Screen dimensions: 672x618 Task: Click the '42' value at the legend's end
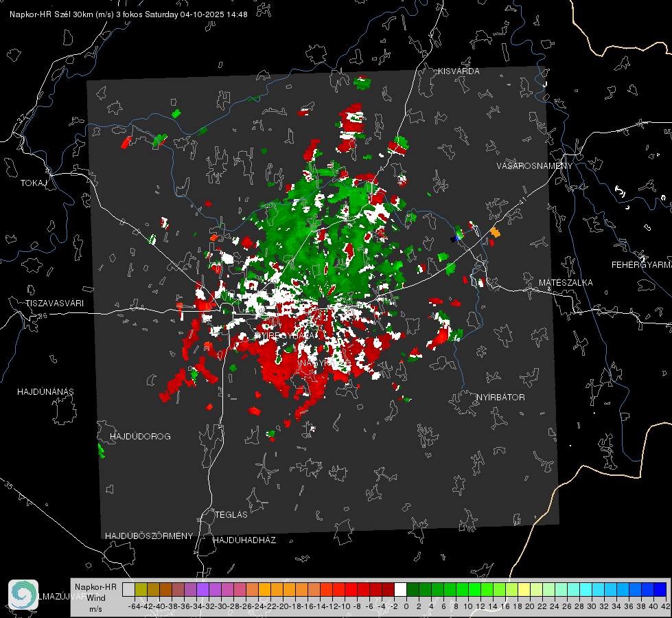point(666,606)
